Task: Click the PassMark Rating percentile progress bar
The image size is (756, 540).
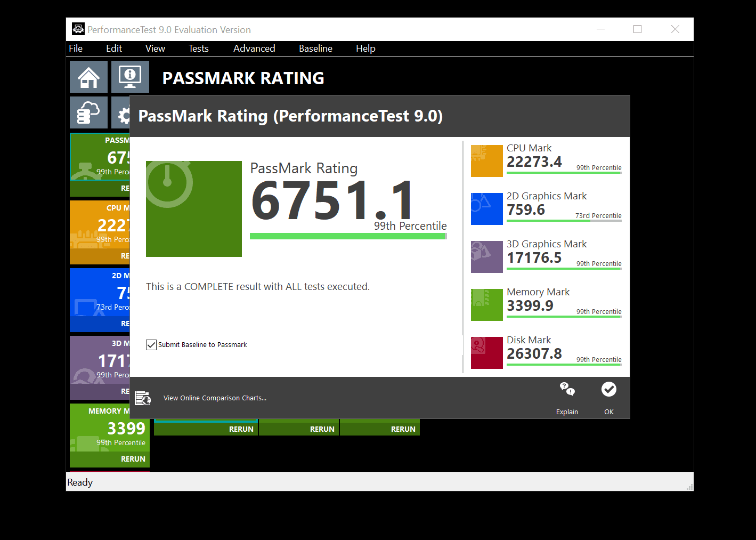Action: 348,236
